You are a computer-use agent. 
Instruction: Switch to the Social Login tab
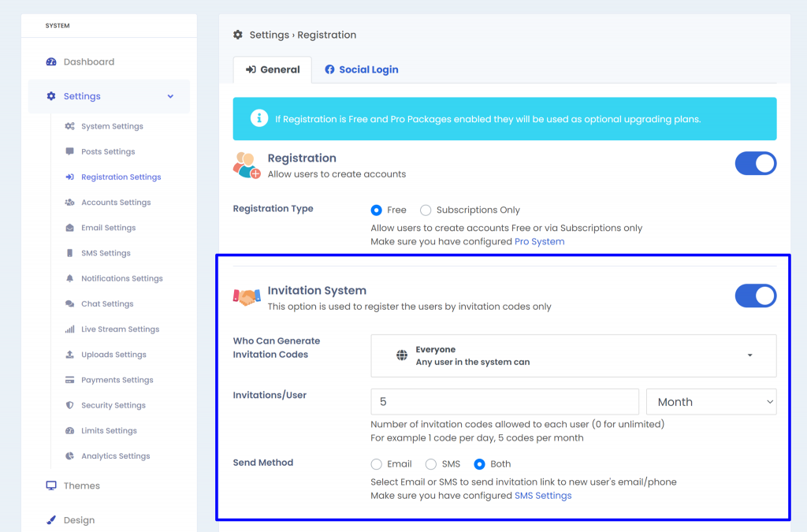[361, 69]
